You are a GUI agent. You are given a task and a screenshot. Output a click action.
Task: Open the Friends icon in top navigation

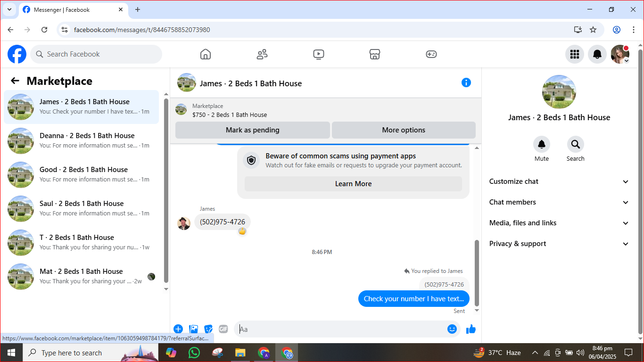point(262,54)
